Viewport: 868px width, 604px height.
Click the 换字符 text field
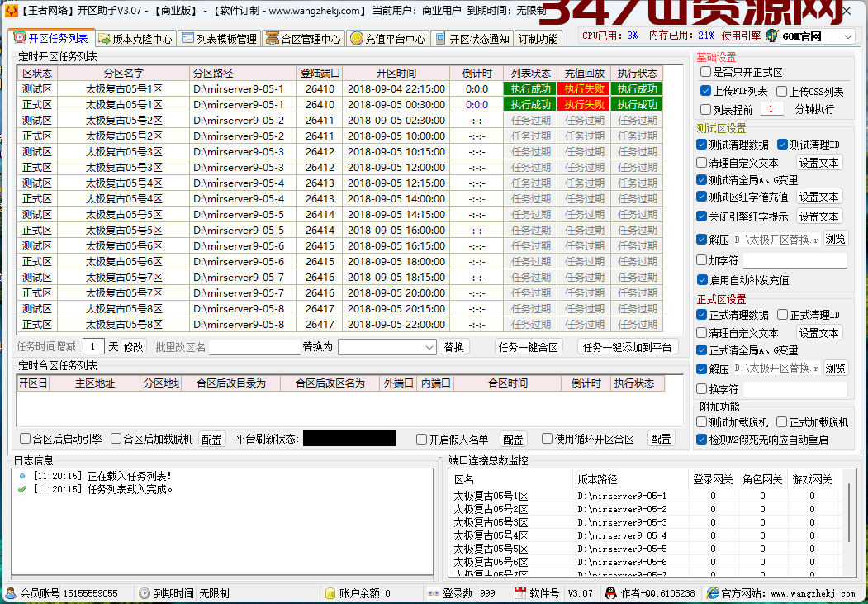795,389
